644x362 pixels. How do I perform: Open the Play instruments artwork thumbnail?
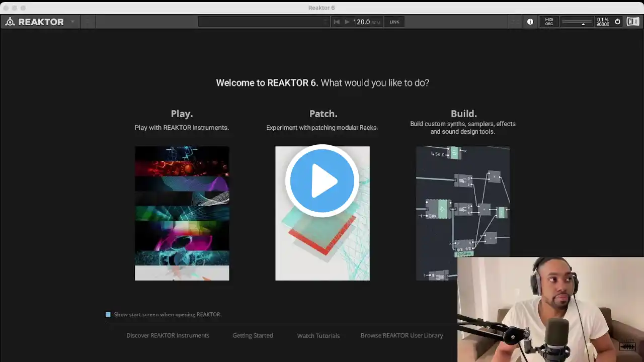[x=182, y=213]
